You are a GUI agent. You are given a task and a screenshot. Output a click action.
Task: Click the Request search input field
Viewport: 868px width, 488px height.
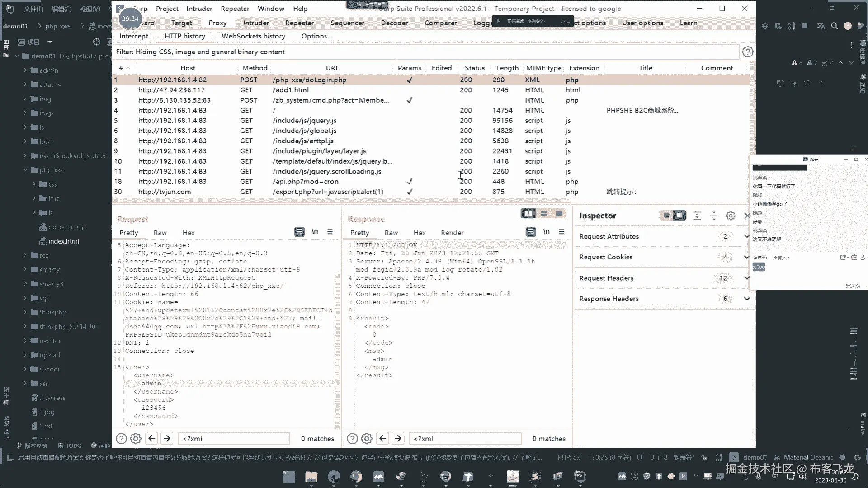[234, 439]
